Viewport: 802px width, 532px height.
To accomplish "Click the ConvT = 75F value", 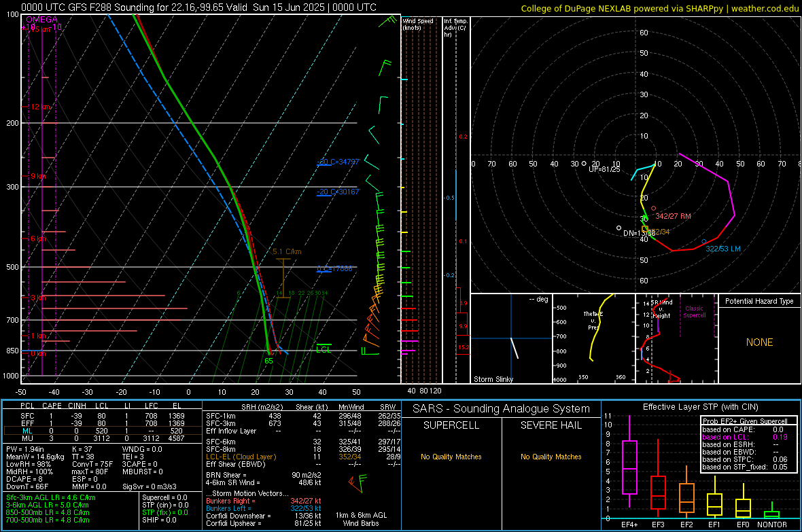I will pos(92,464).
